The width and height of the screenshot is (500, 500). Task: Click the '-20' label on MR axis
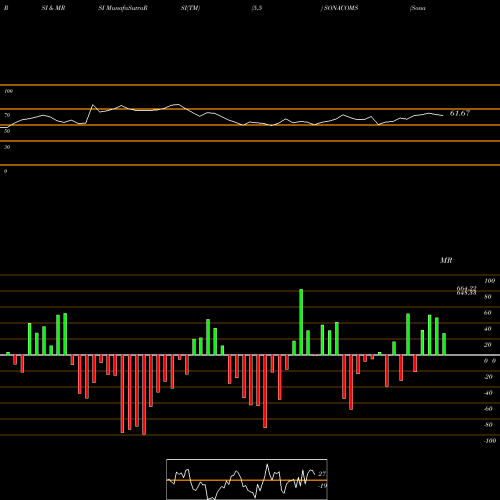click(x=488, y=377)
